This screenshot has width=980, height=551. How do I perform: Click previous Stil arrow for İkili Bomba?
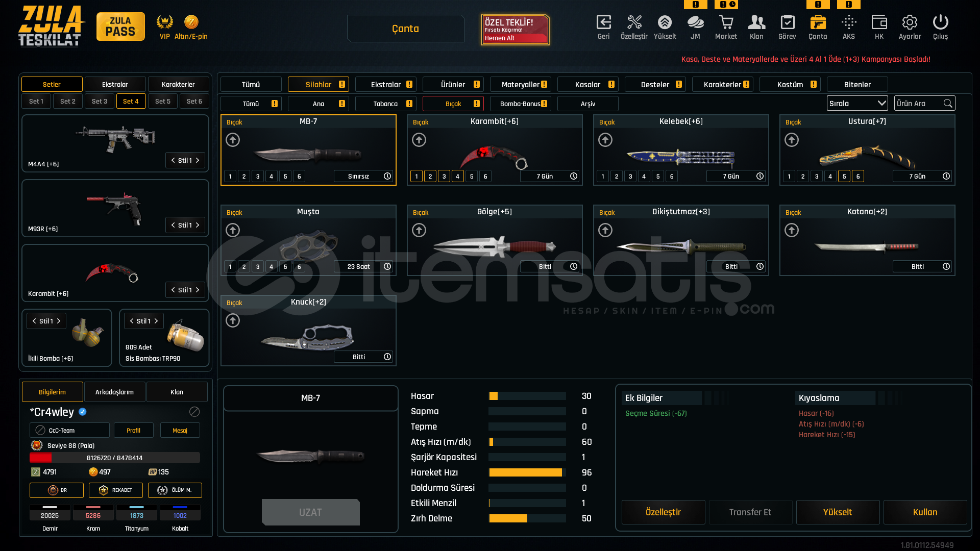[x=34, y=321]
